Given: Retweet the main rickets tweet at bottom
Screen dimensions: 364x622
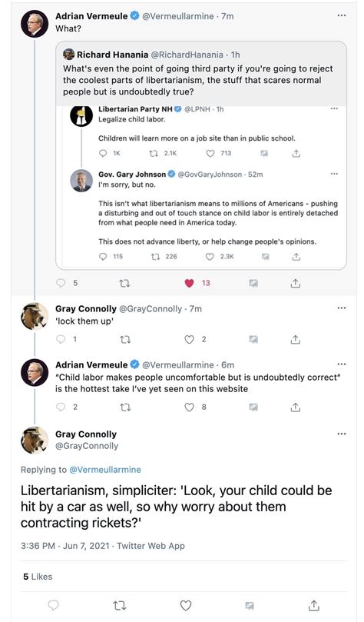Looking at the screenshot, I should tap(119, 605).
